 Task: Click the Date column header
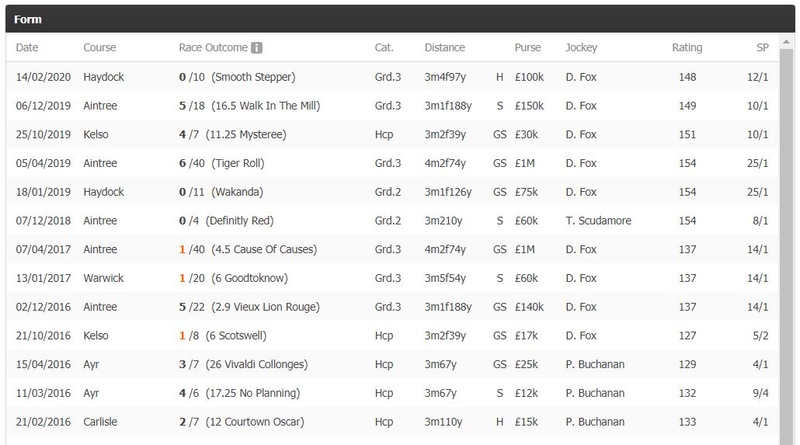click(27, 47)
